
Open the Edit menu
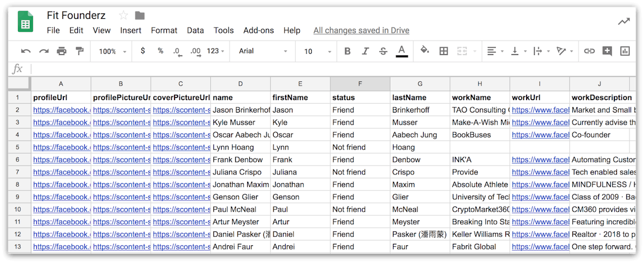pyautogui.click(x=76, y=31)
